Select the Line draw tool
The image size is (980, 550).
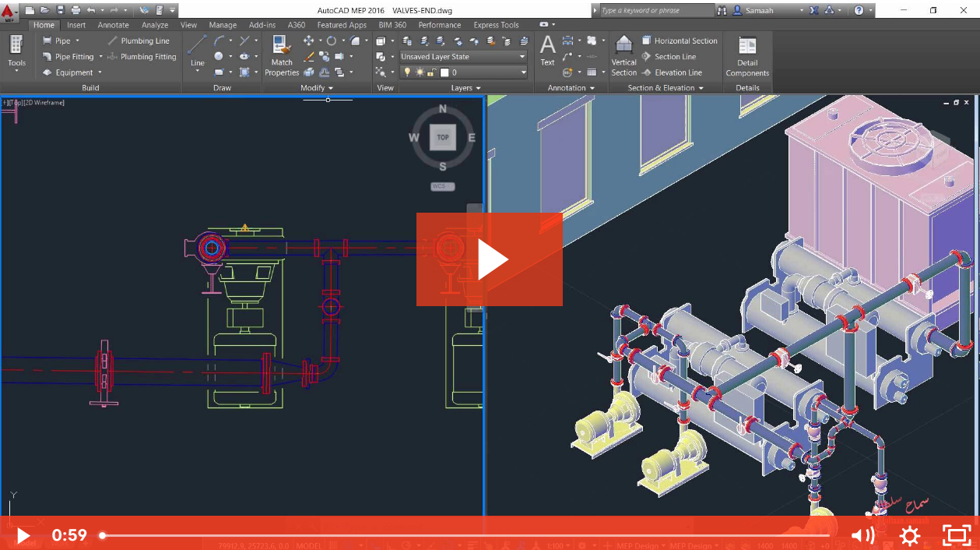(x=198, y=50)
